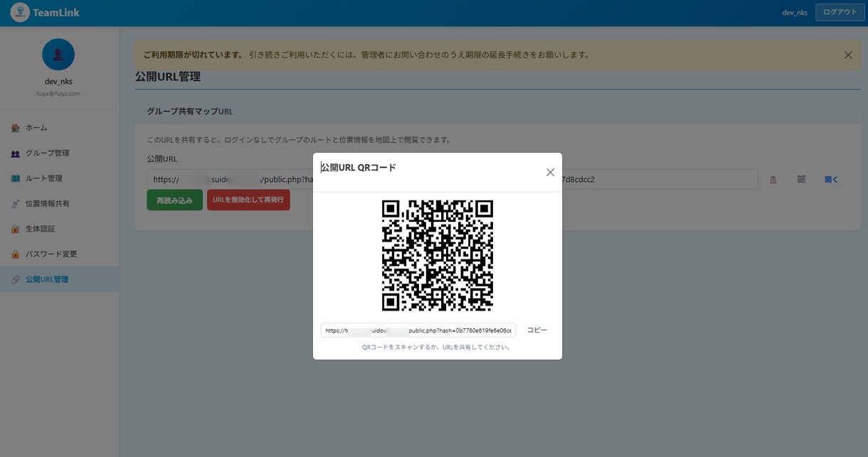Click the public URL link icon
Screen dimensions: 868x457
pos(16,279)
